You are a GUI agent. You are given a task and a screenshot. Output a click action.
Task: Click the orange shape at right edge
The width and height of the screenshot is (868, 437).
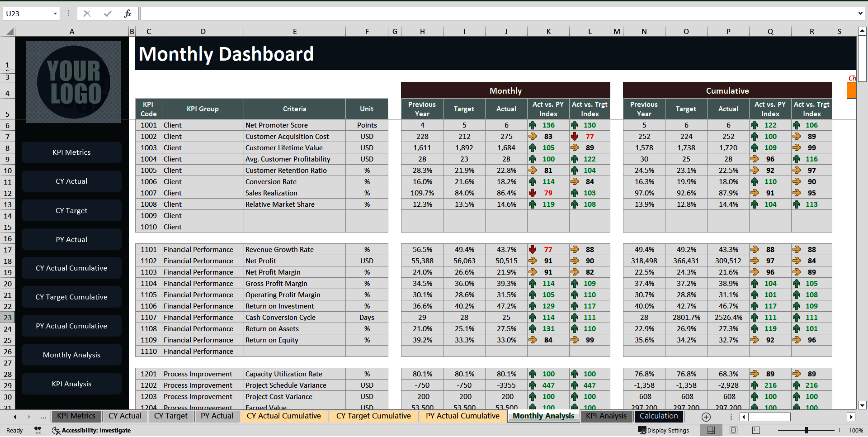(852, 90)
